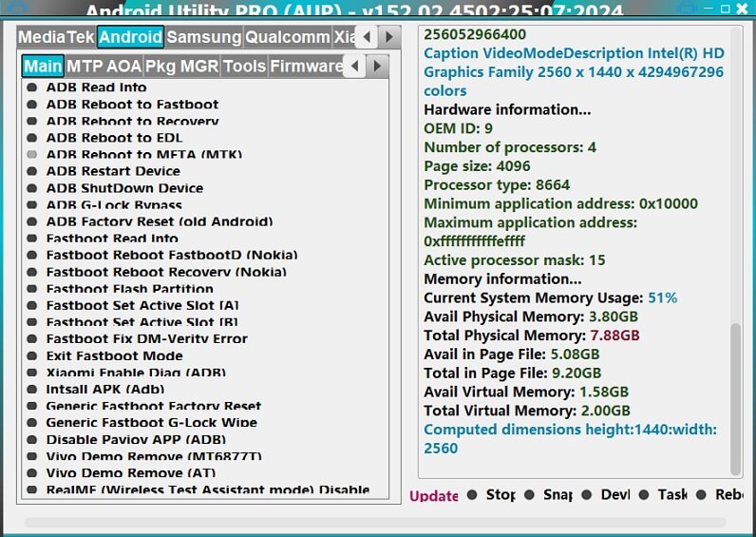The width and height of the screenshot is (756, 537).
Task: Select Intsall APK (Adb)
Action: coord(96,389)
